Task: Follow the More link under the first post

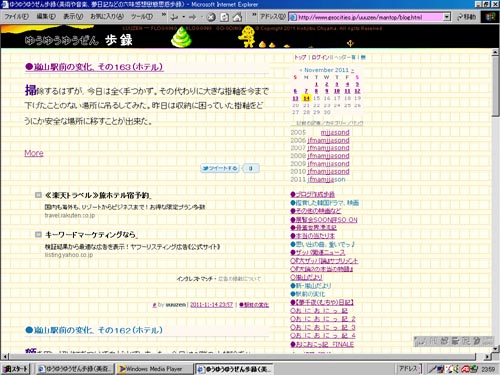Action: pos(34,153)
